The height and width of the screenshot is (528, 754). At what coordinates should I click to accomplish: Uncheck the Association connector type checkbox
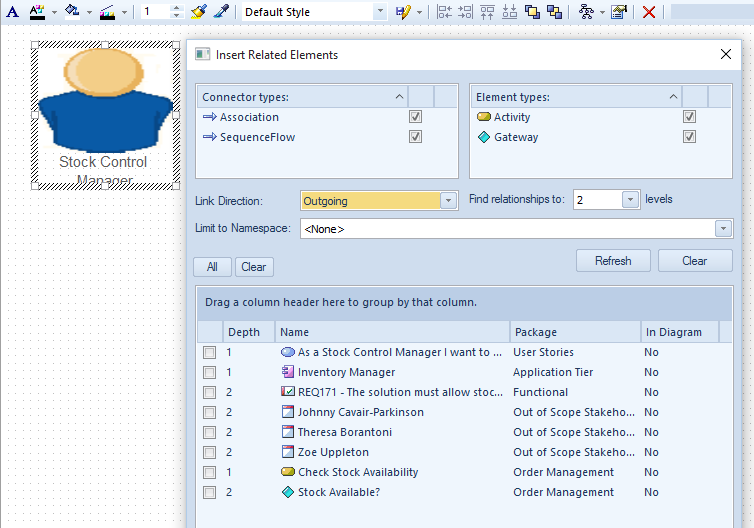[415, 117]
